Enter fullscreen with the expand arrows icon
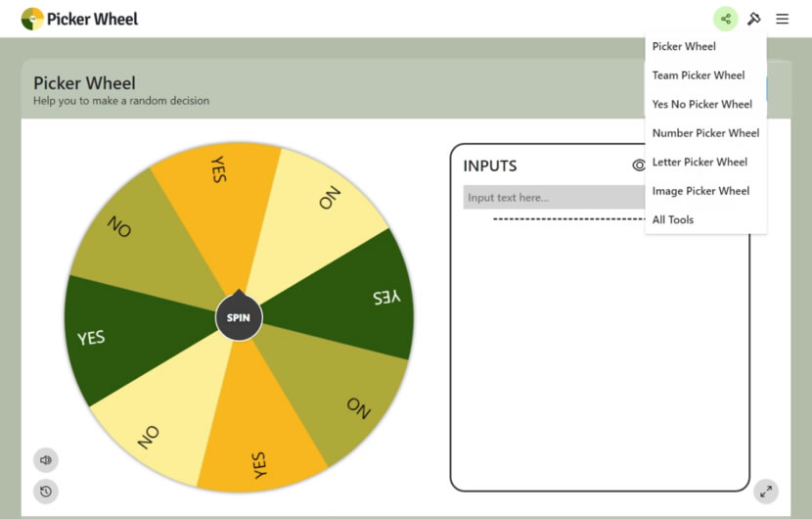Viewport: 812px width, 519px height. (766, 491)
